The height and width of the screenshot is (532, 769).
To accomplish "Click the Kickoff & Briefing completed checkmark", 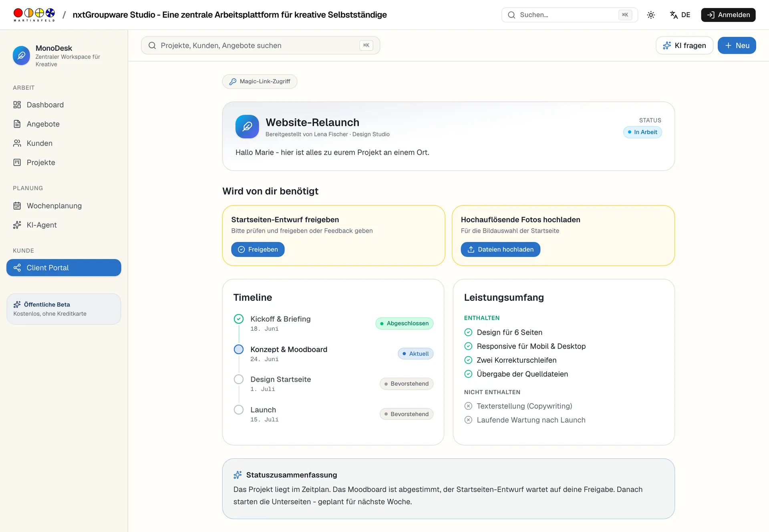I will pos(239,319).
